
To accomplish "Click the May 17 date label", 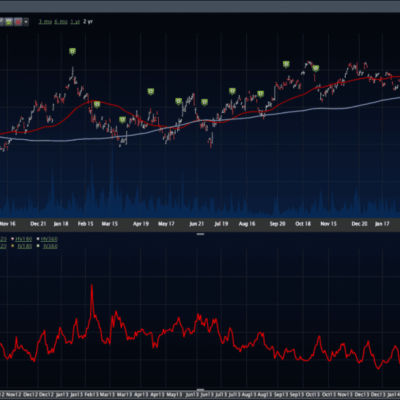I will [x=166, y=224].
